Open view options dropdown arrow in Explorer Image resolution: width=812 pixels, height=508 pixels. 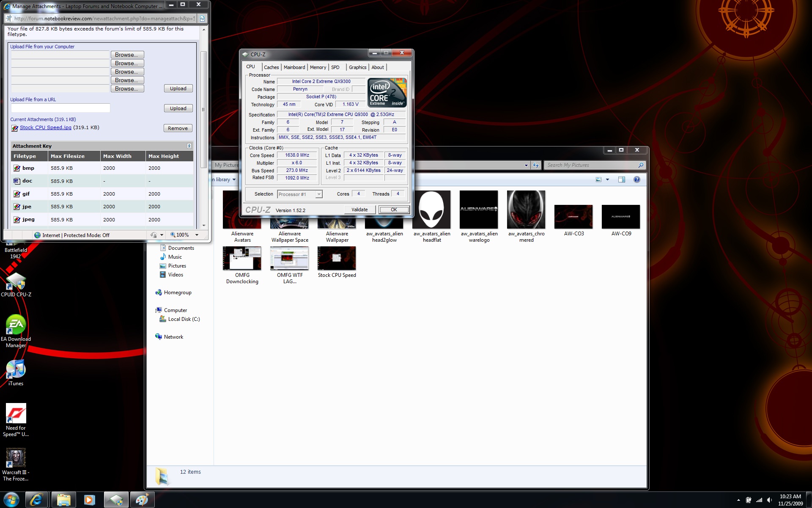pyautogui.click(x=608, y=179)
